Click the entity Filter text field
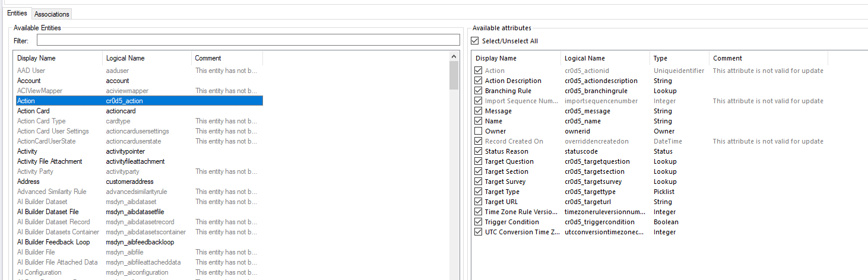This screenshot has height=280, width=868. pos(248,40)
